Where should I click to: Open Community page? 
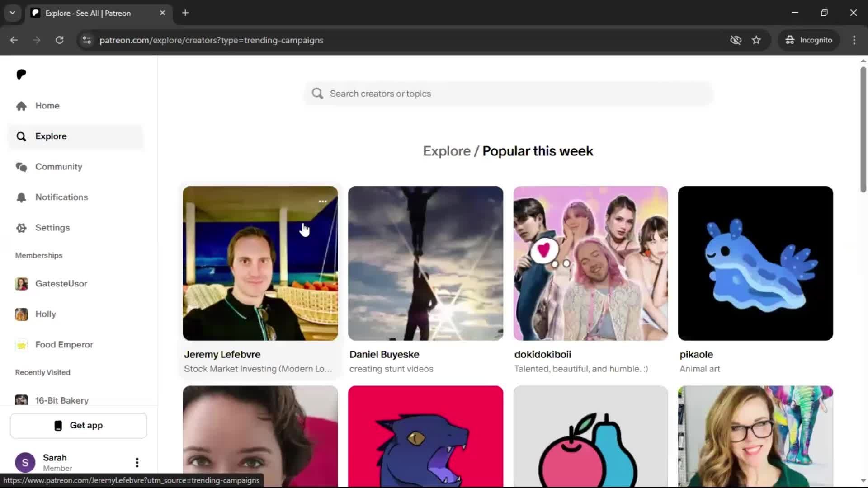click(58, 167)
